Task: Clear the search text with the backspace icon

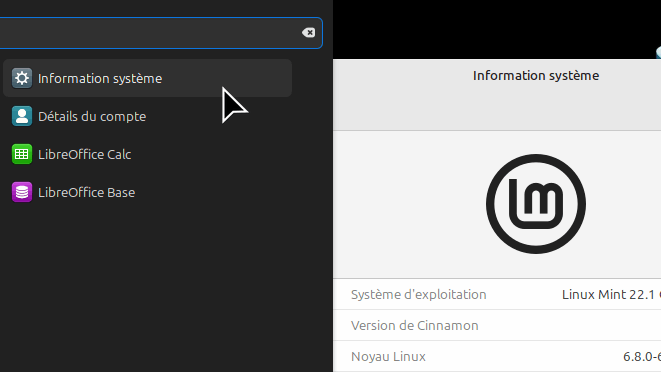Action: pyautogui.click(x=309, y=32)
